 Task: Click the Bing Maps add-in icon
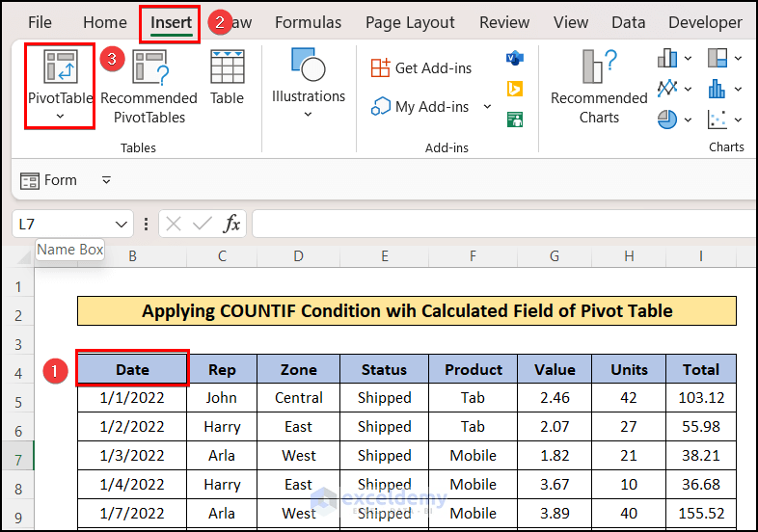[x=515, y=89]
